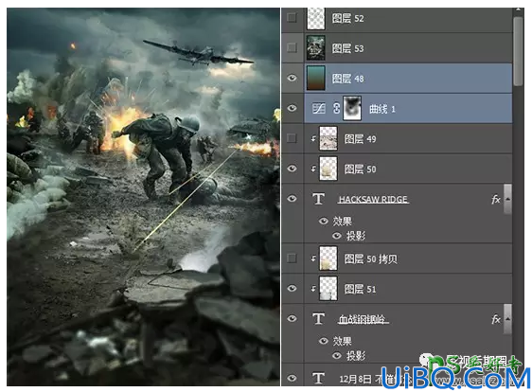
Task: Click the T type icon of HACKSAW RIDGE layer
Action: [x=318, y=199]
